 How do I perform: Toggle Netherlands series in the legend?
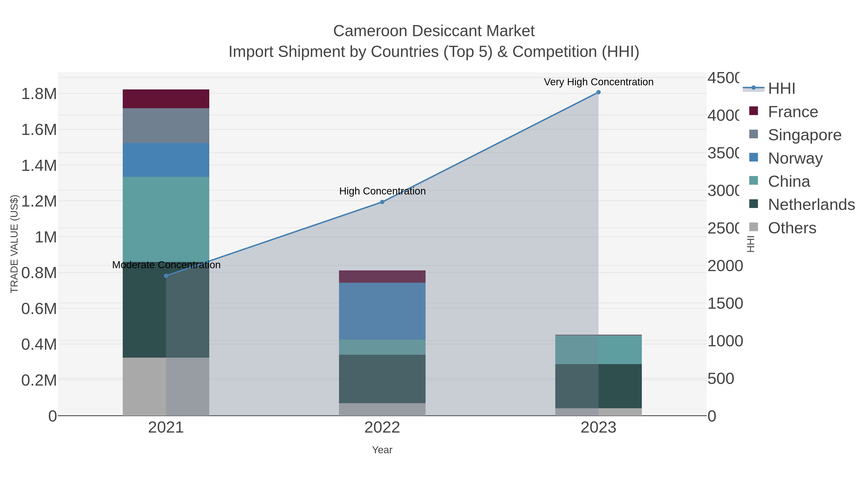point(802,205)
